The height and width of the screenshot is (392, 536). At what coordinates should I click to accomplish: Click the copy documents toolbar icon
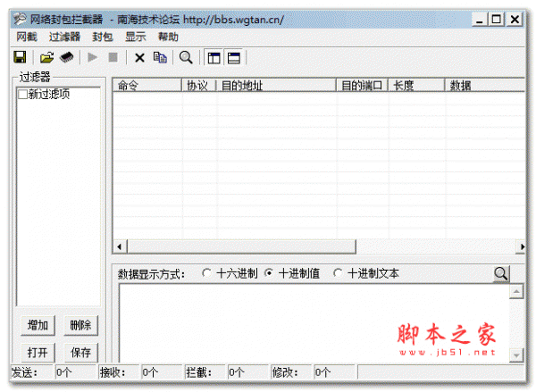point(160,57)
